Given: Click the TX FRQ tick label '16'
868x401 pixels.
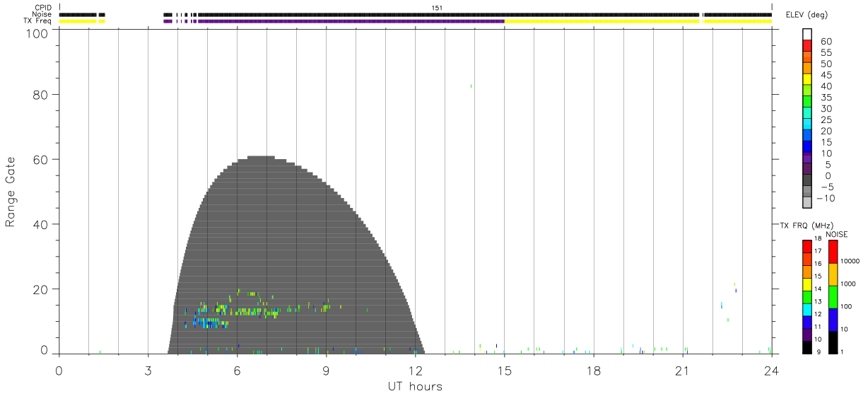Looking at the screenshot, I should coord(818,263).
